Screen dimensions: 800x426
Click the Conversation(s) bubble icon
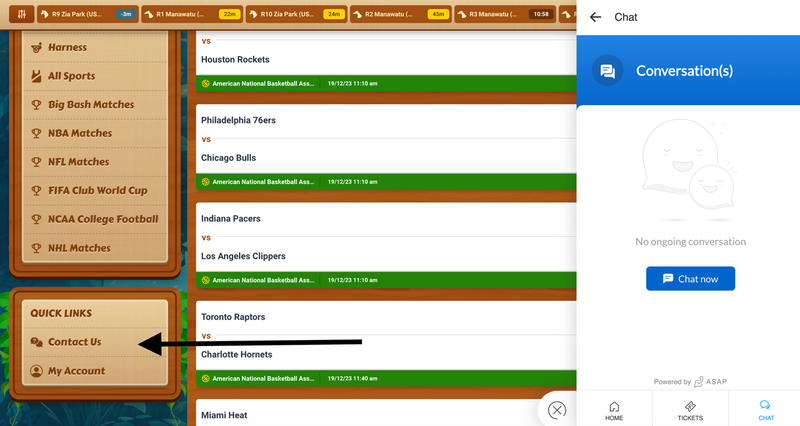[607, 70]
